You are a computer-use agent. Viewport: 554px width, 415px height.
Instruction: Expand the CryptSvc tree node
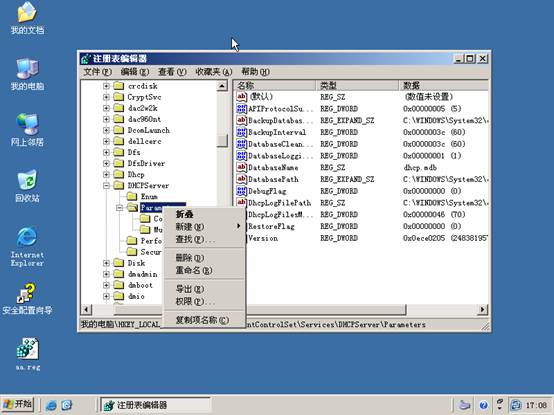(x=106, y=97)
